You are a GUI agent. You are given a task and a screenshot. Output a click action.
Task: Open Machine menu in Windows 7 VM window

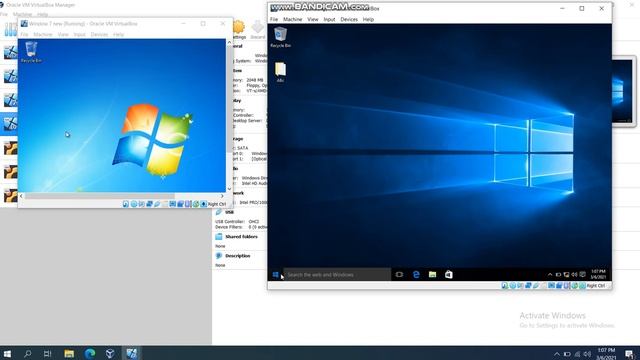43,35
